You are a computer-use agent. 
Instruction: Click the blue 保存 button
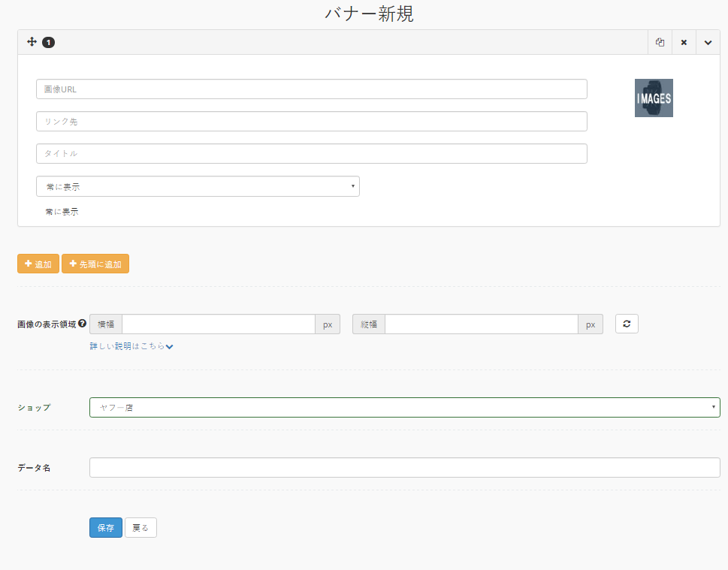(105, 528)
